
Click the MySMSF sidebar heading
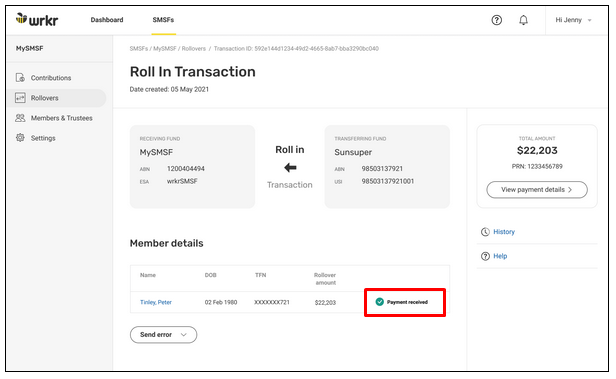pos(29,48)
